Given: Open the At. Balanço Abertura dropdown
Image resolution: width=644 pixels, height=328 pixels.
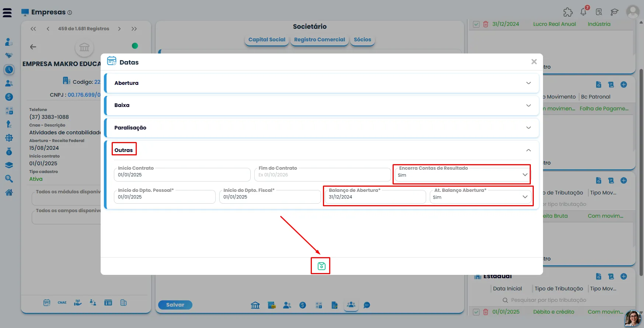Looking at the screenshot, I should pos(481,197).
